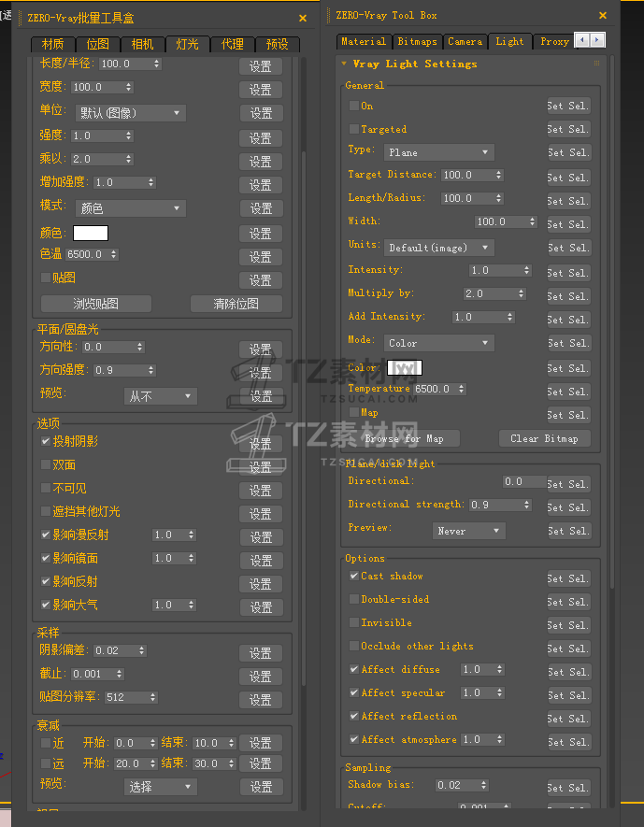
Task: Enable the 近 attenuation checkbox
Action: click(x=46, y=743)
